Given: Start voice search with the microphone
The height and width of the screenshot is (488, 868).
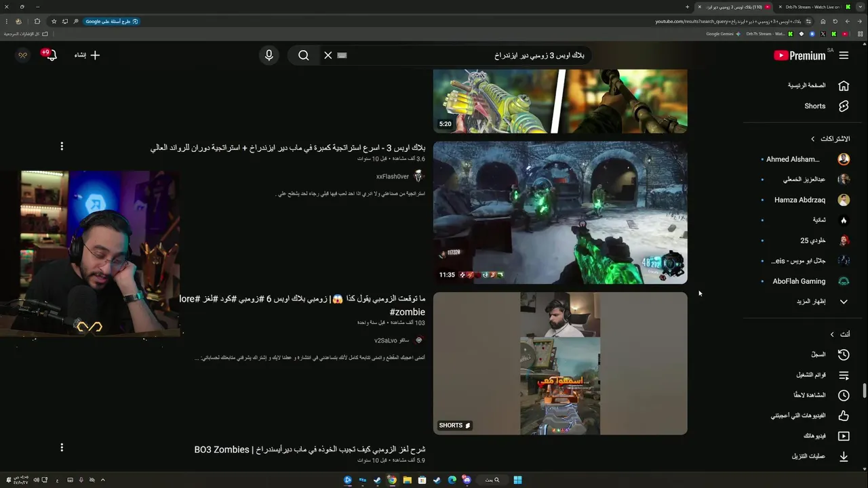Looking at the screenshot, I should tap(269, 56).
